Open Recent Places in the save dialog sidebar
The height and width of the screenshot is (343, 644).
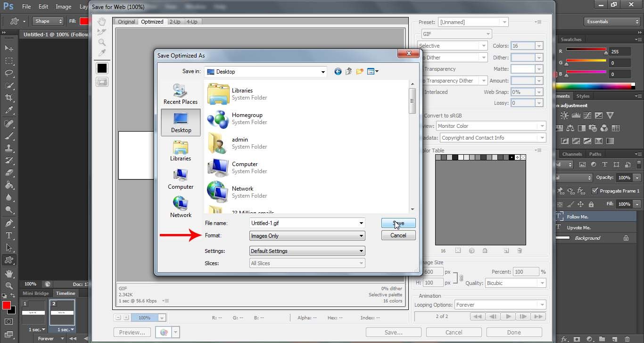click(181, 94)
